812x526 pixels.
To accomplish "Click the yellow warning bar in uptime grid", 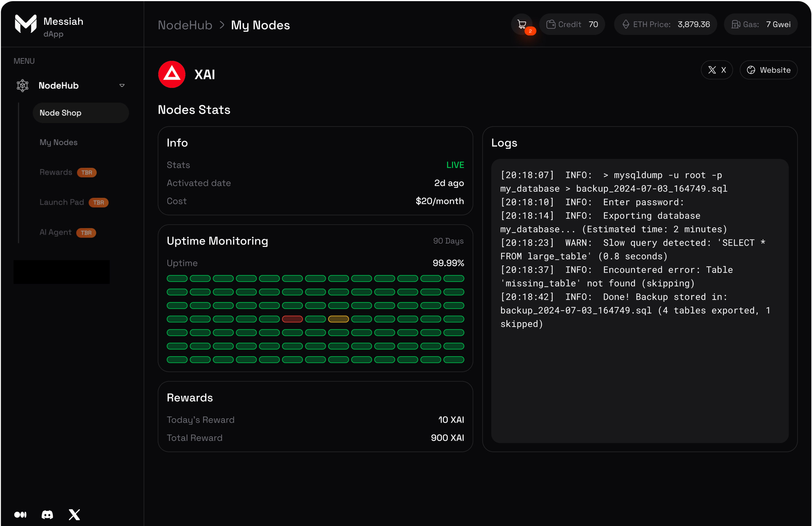I will [x=338, y=319].
